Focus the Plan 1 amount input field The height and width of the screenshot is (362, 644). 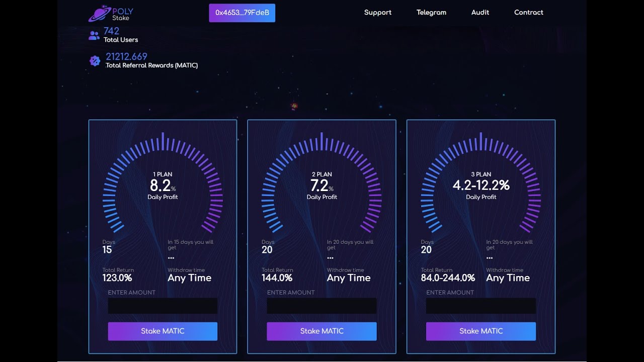tap(163, 306)
